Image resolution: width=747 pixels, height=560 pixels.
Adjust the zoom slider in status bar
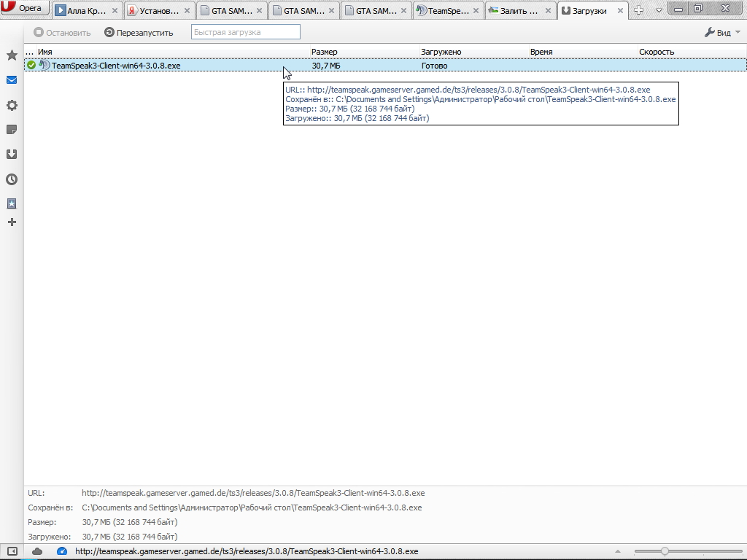pos(665,551)
